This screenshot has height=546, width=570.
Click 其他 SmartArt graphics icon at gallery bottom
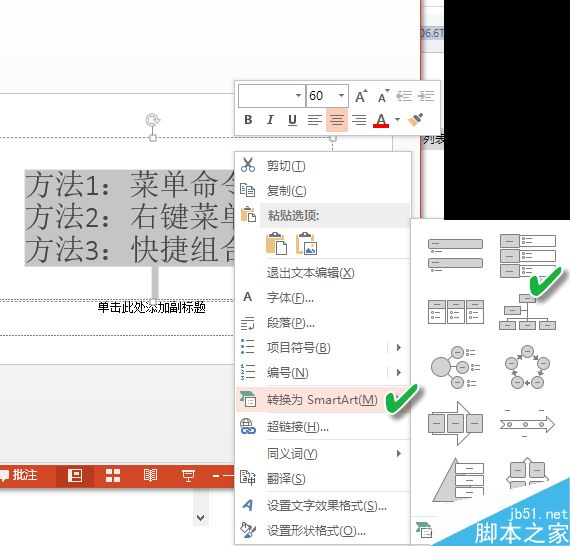(424, 530)
